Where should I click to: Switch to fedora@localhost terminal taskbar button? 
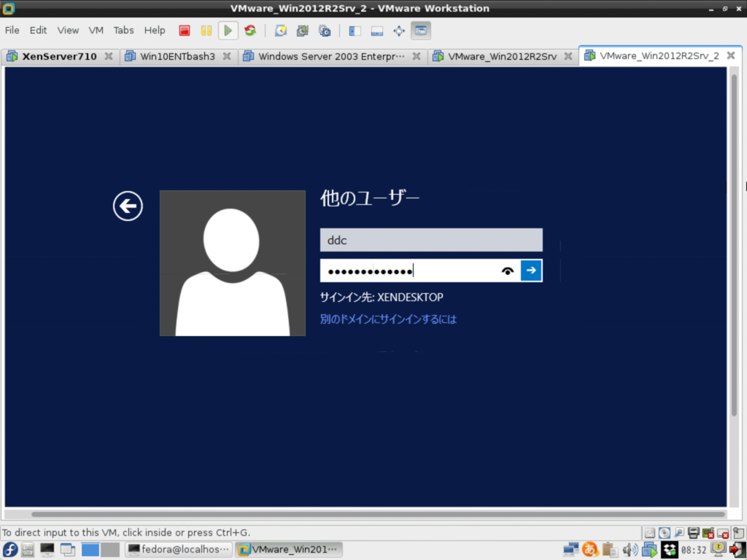(179, 550)
